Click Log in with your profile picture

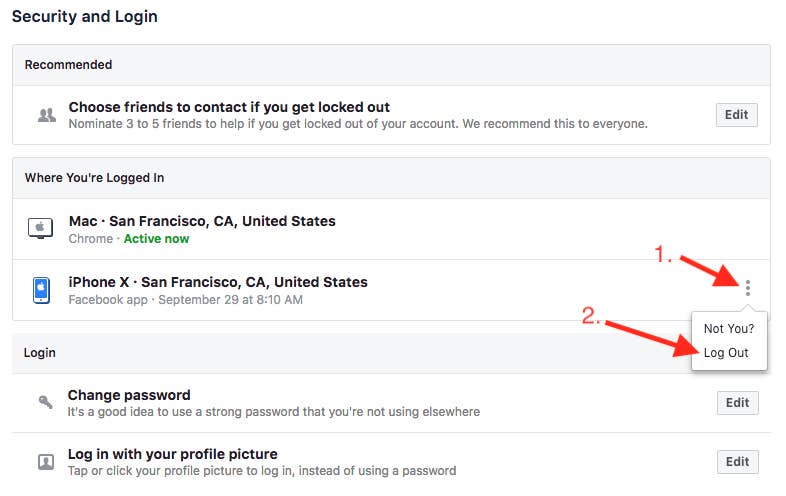pyautogui.click(x=173, y=454)
